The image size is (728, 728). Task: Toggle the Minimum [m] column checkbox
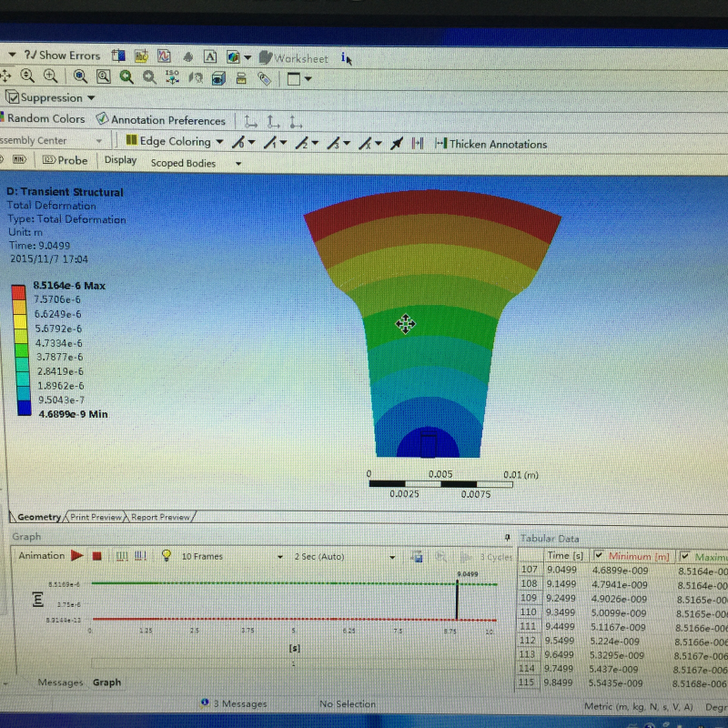599,555
